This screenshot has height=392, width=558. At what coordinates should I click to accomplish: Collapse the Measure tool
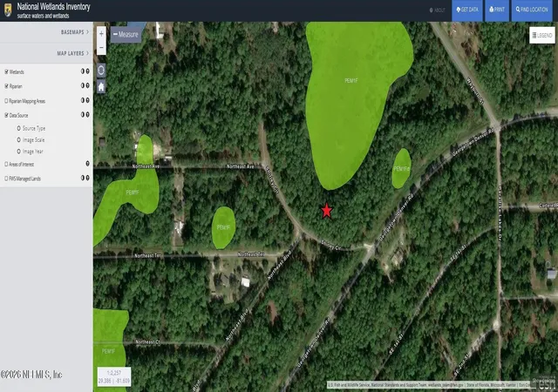coord(126,35)
